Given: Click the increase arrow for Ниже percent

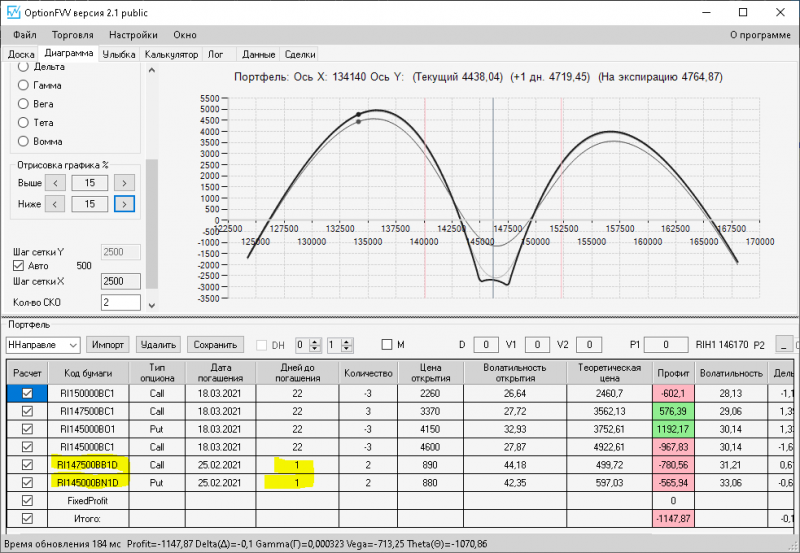Looking at the screenshot, I should 124,204.
